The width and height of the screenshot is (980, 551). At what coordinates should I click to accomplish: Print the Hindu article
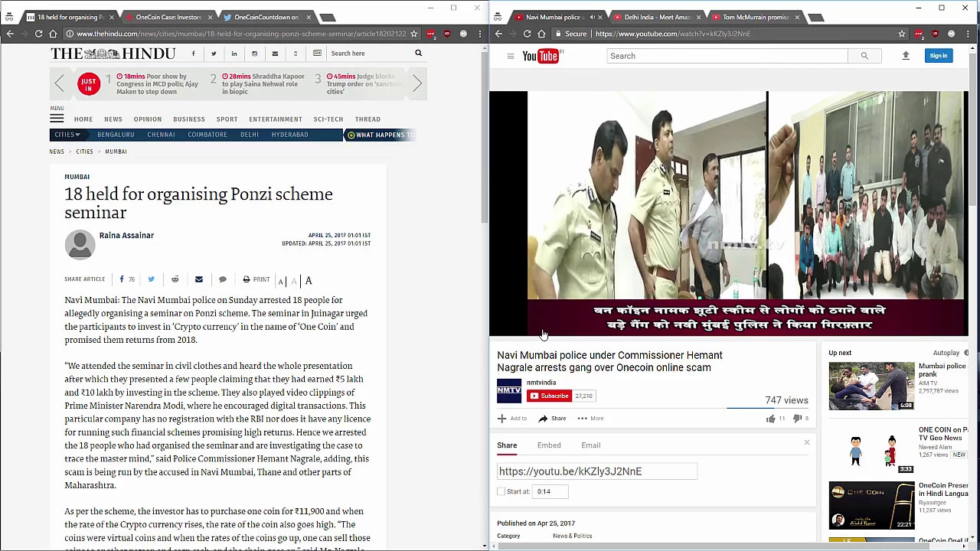pyautogui.click(x=256, y=279)
